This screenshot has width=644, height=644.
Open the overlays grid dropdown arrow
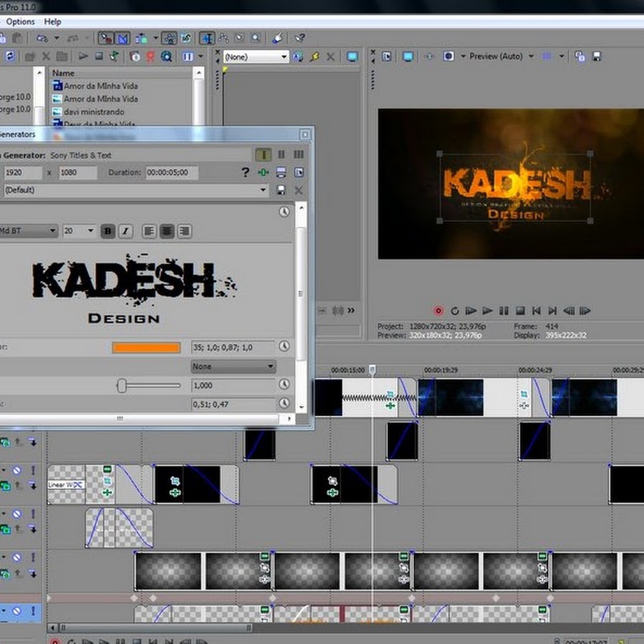(x=562, y=57)
